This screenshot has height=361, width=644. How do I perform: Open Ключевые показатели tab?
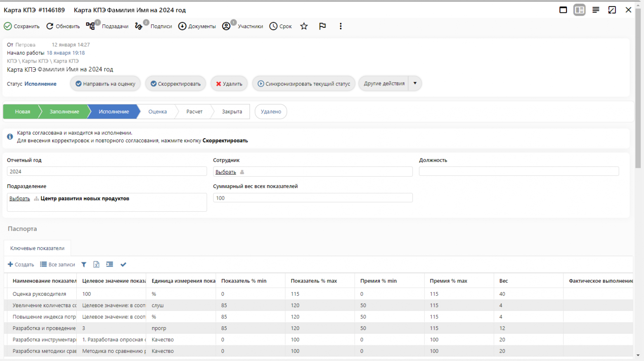pos(37,248)
